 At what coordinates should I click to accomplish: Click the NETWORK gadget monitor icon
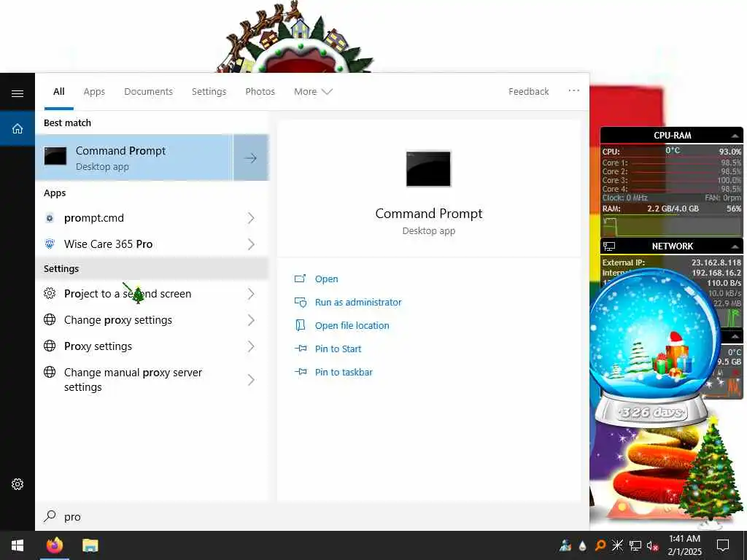pos(609,246)
